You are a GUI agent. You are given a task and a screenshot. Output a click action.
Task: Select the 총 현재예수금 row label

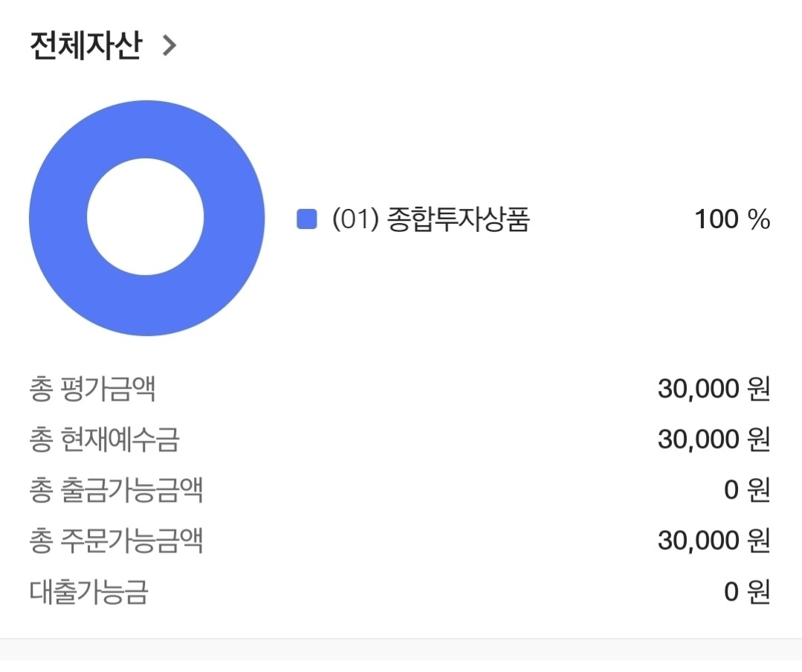[104, 439]
